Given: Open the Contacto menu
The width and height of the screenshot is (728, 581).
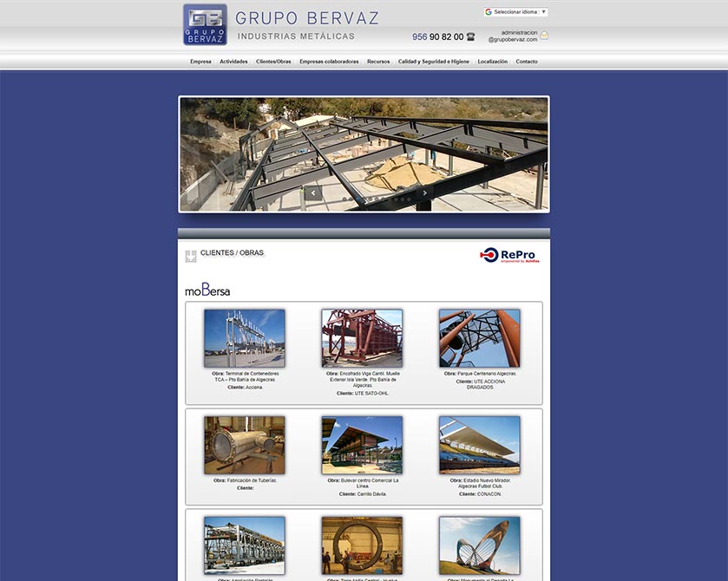Looking at the screenshot, I should pyautogui.click(x=527, y=62).
